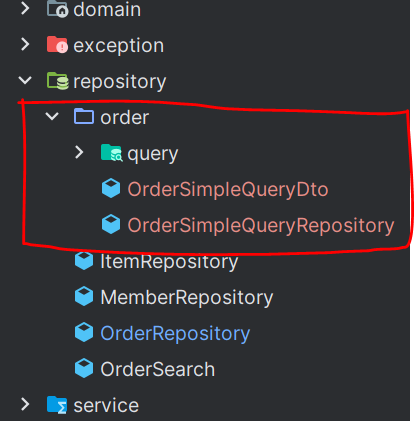
Task: Collapse the order folder chevron
Action: (52, 116)
